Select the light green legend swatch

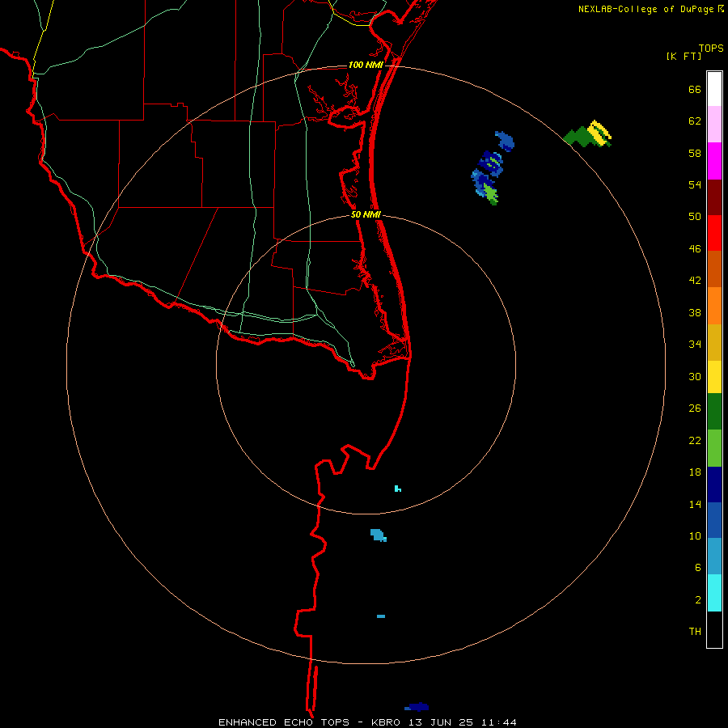[714, 448]
